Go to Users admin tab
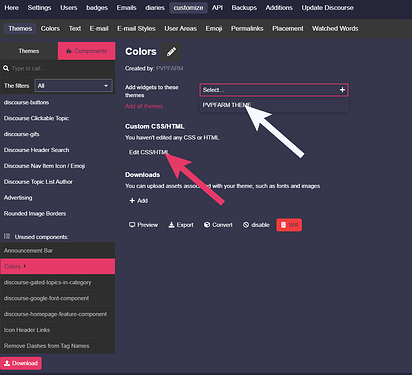This screenshot has width=412, height=375. (69, 8)
